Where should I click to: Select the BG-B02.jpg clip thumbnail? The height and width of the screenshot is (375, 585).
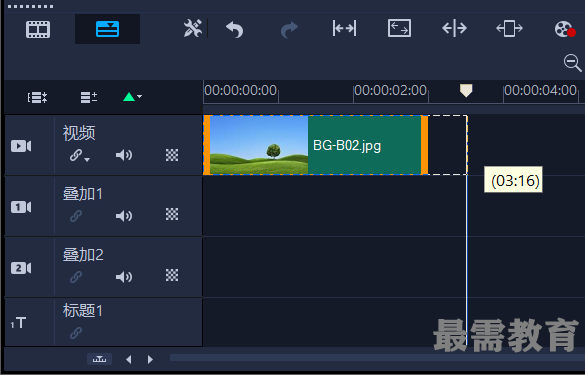click(x=259, y=145)
